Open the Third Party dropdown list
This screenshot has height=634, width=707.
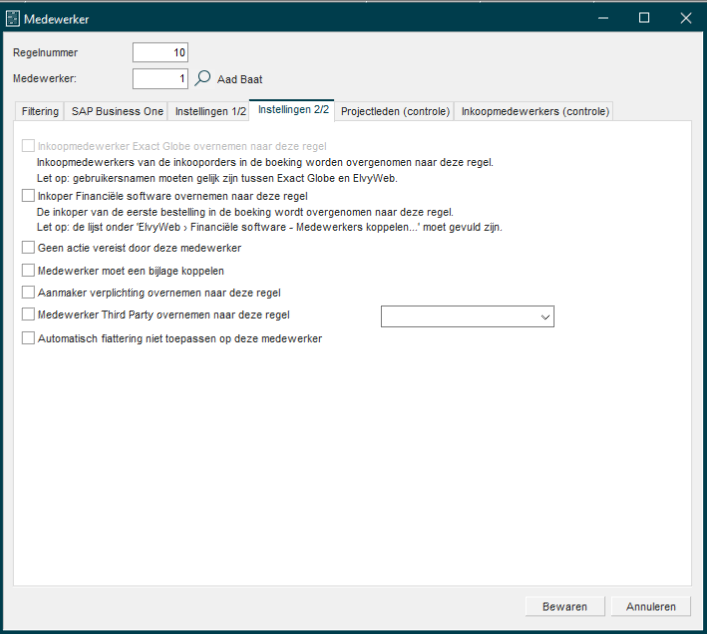click(x=544, y=317)
